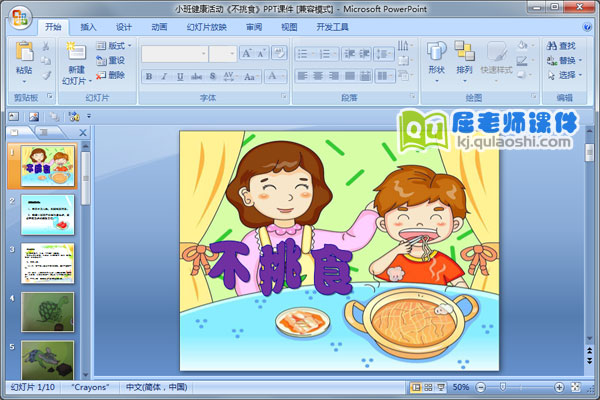The image size is (600, 400).
Task: Toggle Italic formatting
Action: (x=164, y=77)
